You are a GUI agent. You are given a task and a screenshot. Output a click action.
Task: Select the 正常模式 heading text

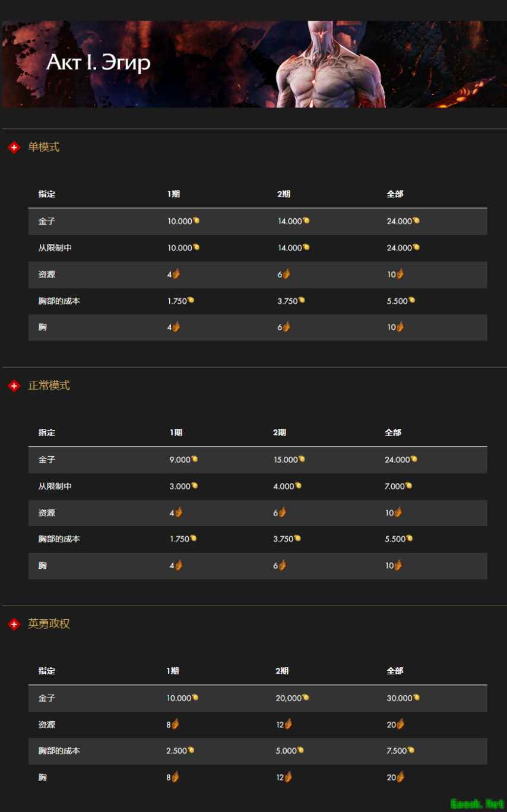click(49, 386)
